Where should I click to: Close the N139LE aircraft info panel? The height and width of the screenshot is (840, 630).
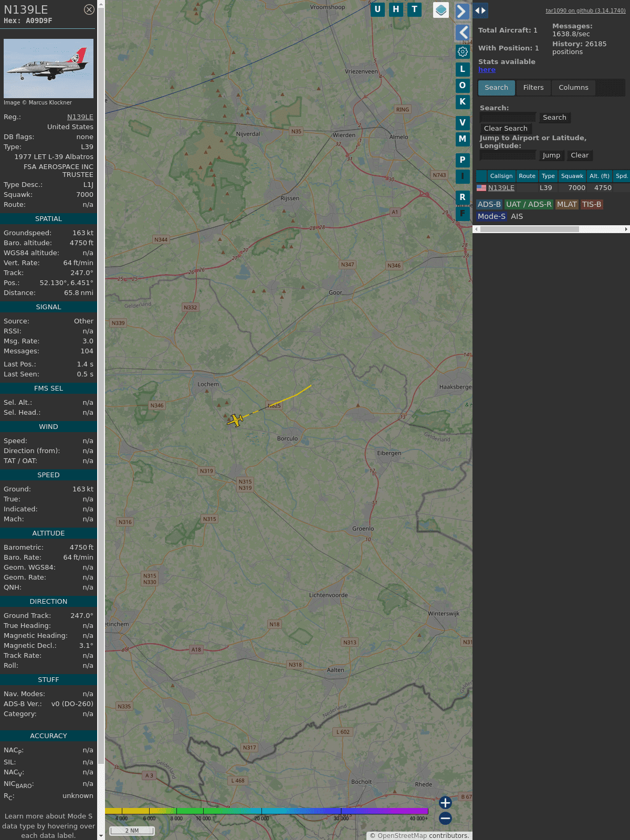[89, 9]
